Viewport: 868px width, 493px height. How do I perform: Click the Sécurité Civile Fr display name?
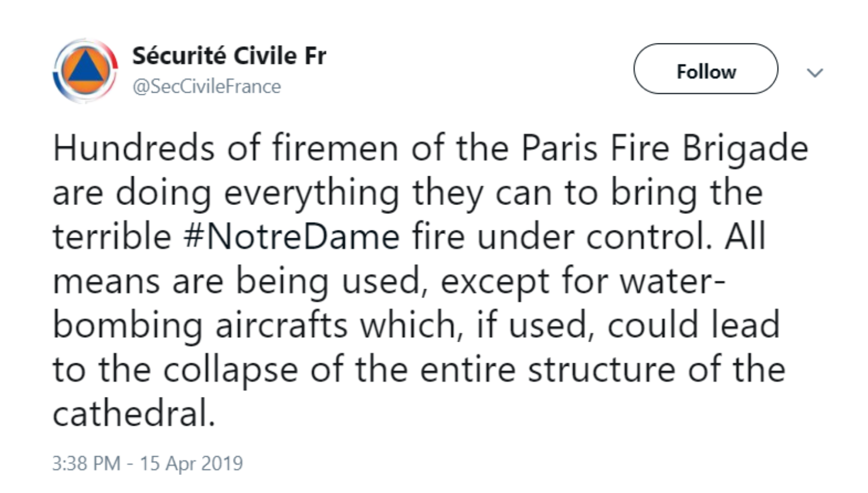(229, 56)
